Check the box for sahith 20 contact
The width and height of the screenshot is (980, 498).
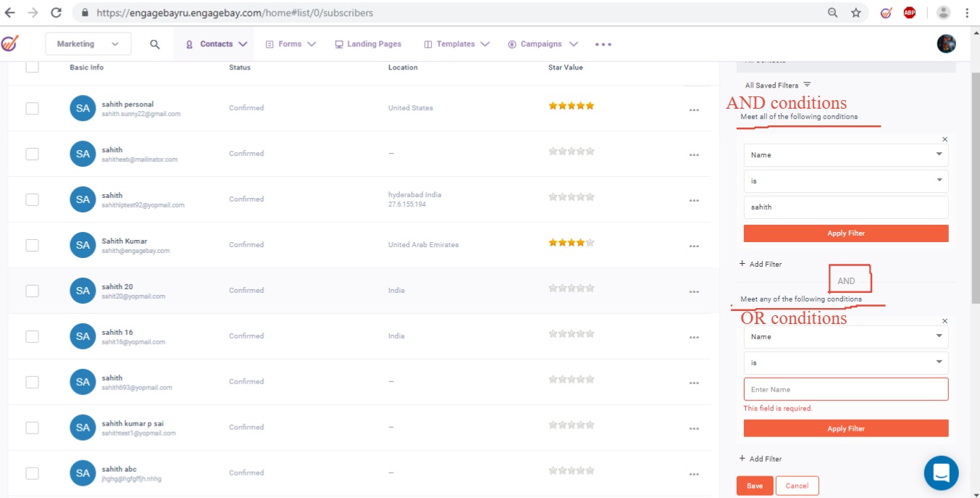pyautogui.click(x=32, y=291)
